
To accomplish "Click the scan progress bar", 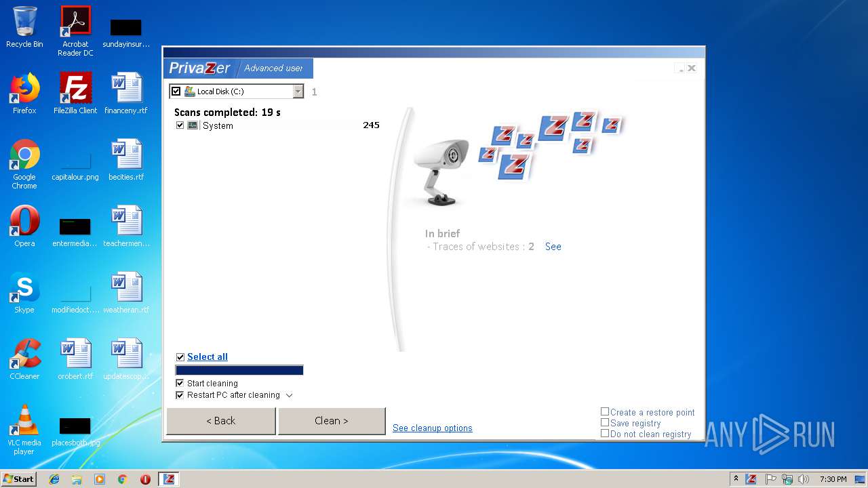I will pos(239,370).
